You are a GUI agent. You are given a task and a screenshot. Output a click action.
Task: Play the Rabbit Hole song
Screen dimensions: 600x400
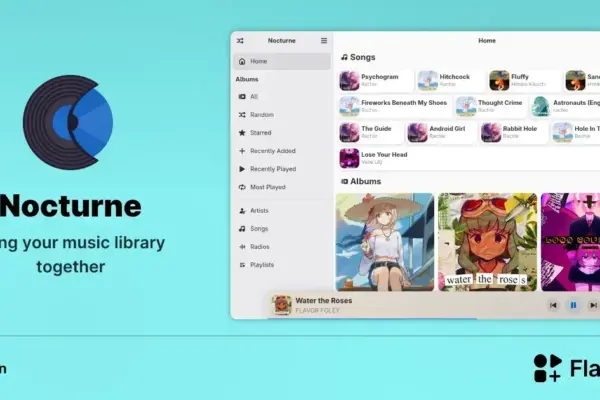(514, 132)
